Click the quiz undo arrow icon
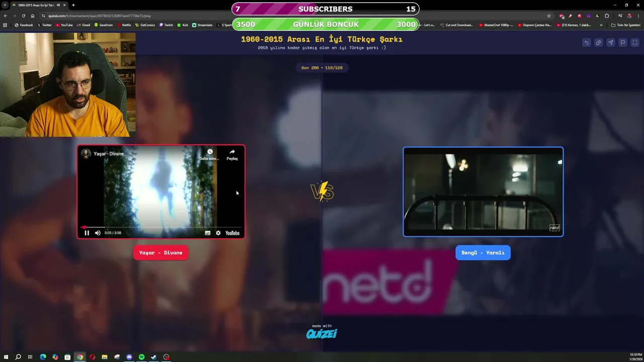 click(586, 43)
